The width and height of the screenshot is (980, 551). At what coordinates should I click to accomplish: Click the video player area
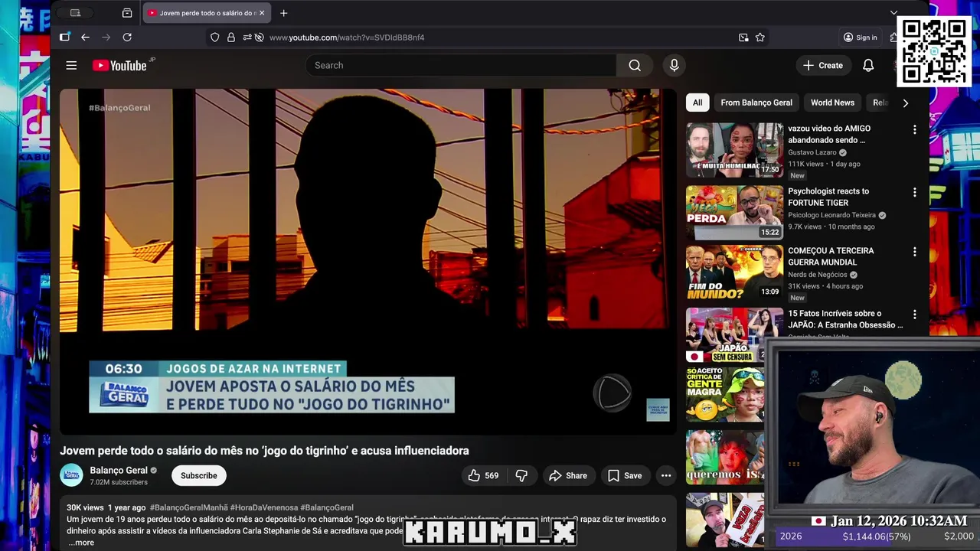(x=368, y=262)
